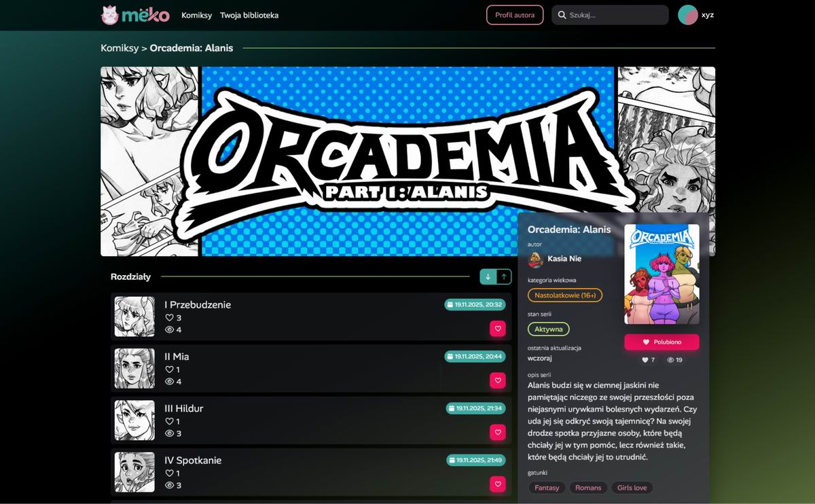Viewport: 815px width, 504px height.
Task: Sort chapters descending with the down arrow
Action: [x=488, y=276]
